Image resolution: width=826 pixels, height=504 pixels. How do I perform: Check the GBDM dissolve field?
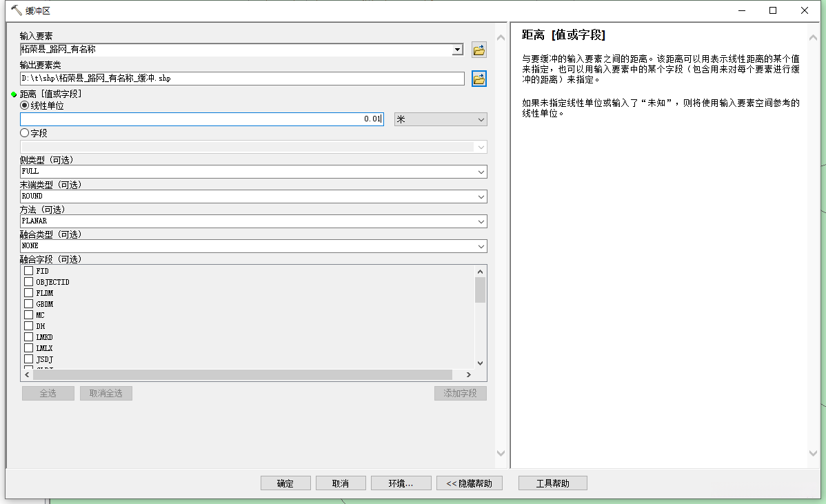click(28, 304)
